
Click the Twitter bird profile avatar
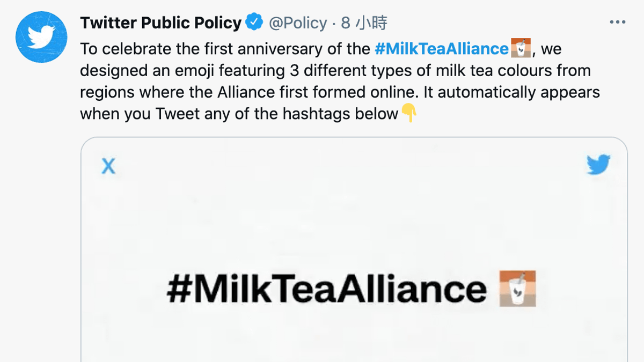pyautogui.click(x=41, y=37)
